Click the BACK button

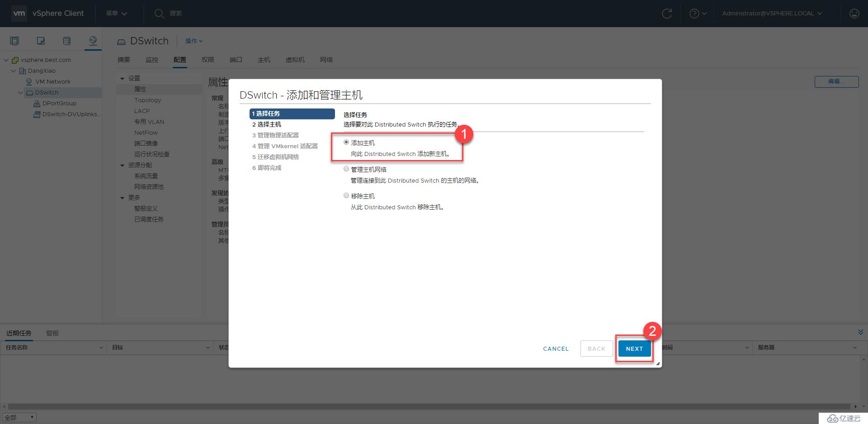coord(596,349)
